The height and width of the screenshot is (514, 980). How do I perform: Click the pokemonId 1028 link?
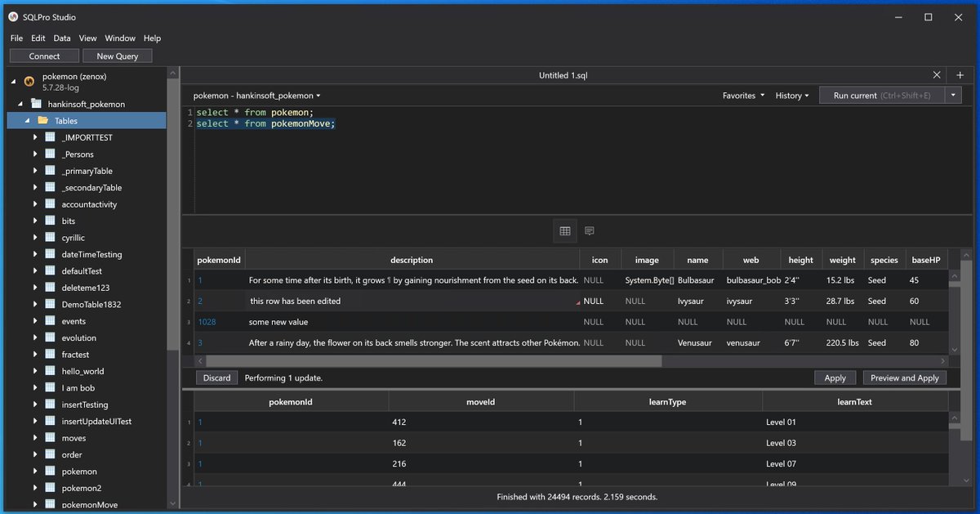(207, 322)
